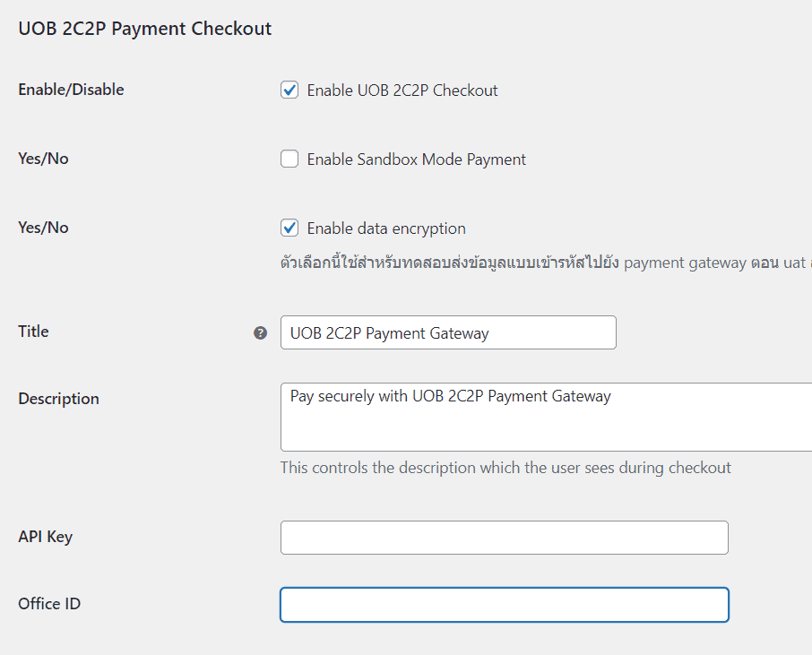Click the Office ID input field
The image size is (812, 655).
point(504,605)
